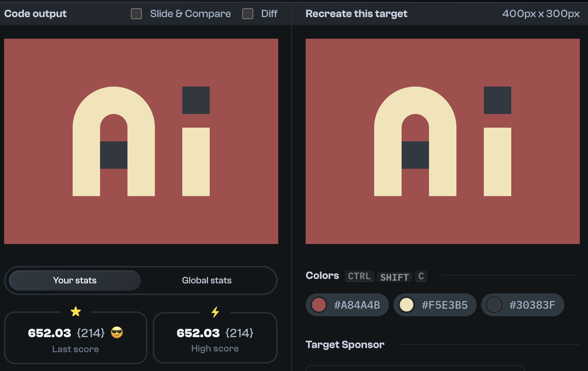Click the Code output heading

click(x=35, y=14)
